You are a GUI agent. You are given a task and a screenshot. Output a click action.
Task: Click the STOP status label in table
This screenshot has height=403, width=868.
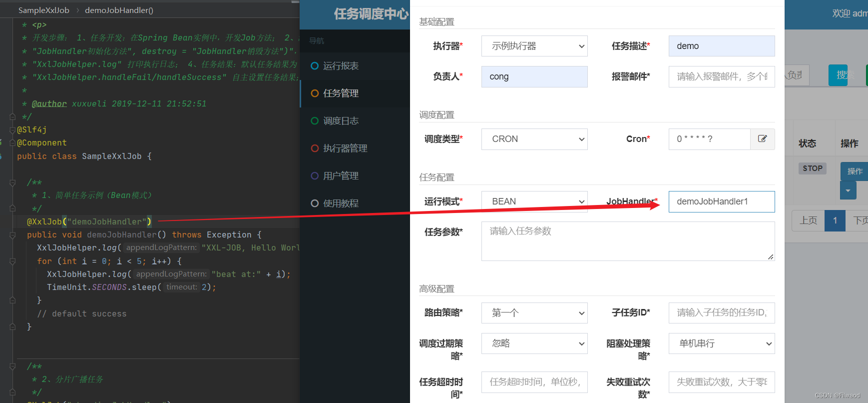(x=813, y=168)
